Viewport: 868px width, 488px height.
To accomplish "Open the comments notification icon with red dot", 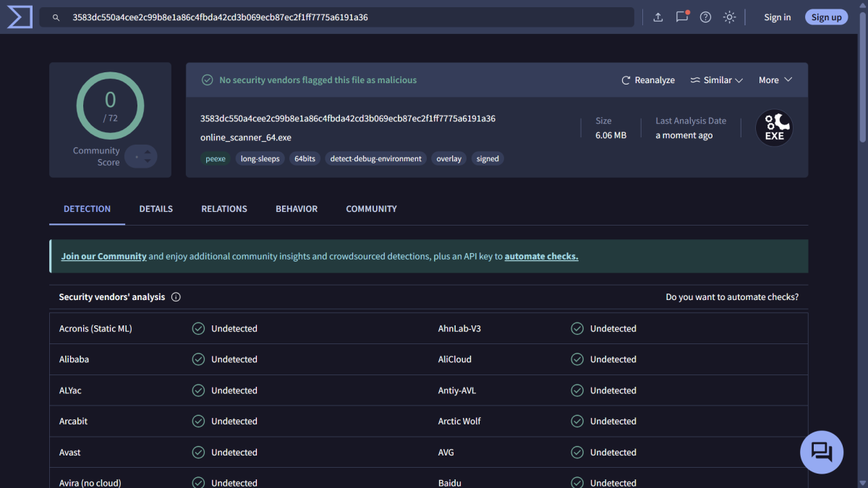I will coord(681,17).
